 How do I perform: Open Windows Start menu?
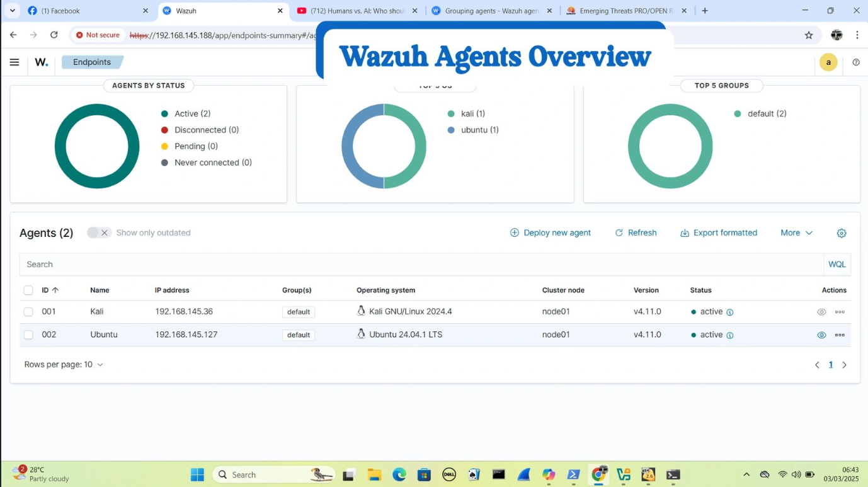pos(197,475)
